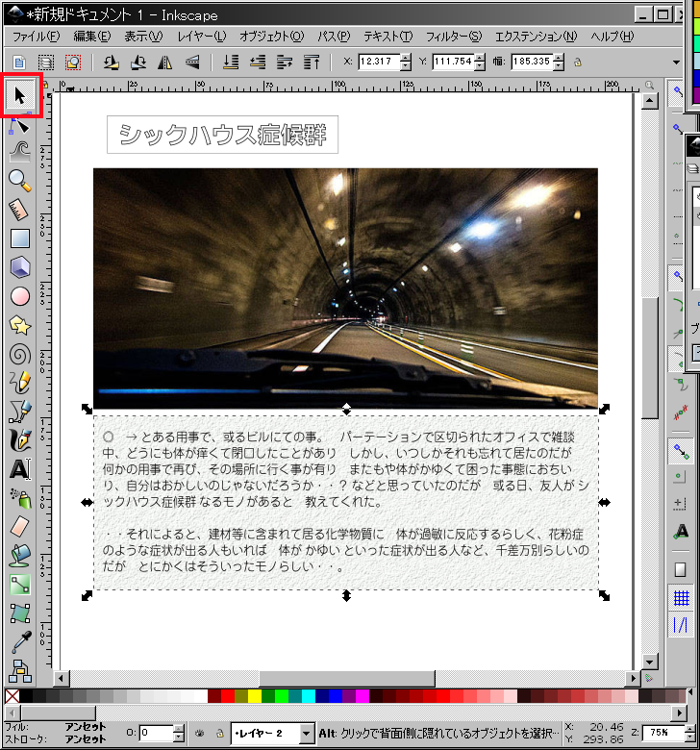Click the Deselect icon in toolbar
700x750 pixels.
point(73,62)
